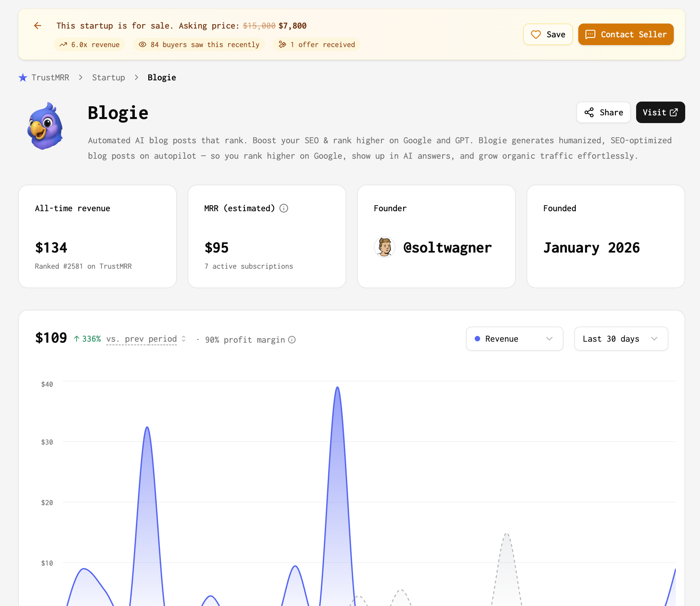Click the Blogie parrot logo
The width and height of the screenshot is (700, 606).
point(45,126)
